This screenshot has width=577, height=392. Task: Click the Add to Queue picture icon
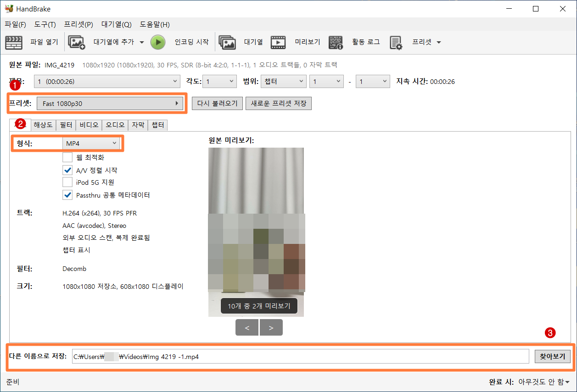point(77,42)
